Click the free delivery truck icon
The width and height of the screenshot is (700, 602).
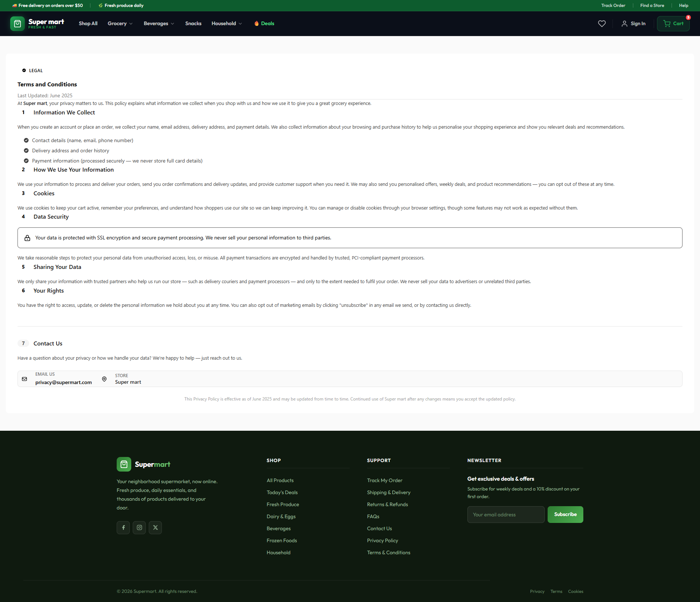pyautogui.click(x=15, y=5)
